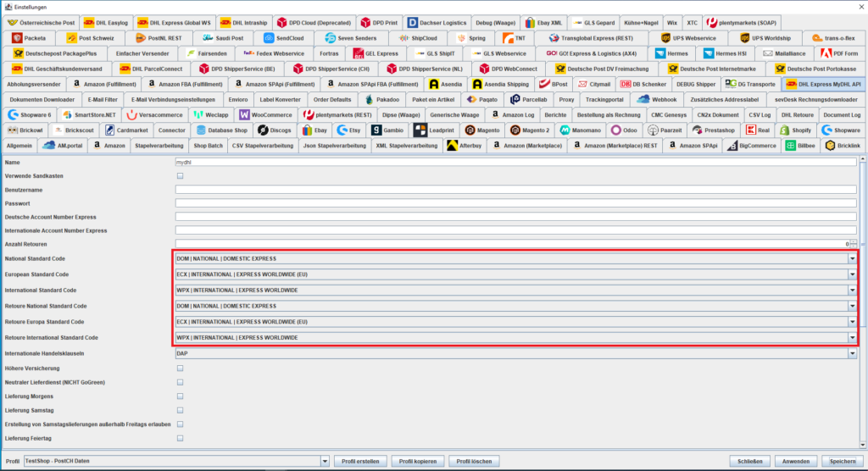This screenshot has width=868, height=471.
Task: Click the Internationale Account Number Express field
Action: (516, 230)
